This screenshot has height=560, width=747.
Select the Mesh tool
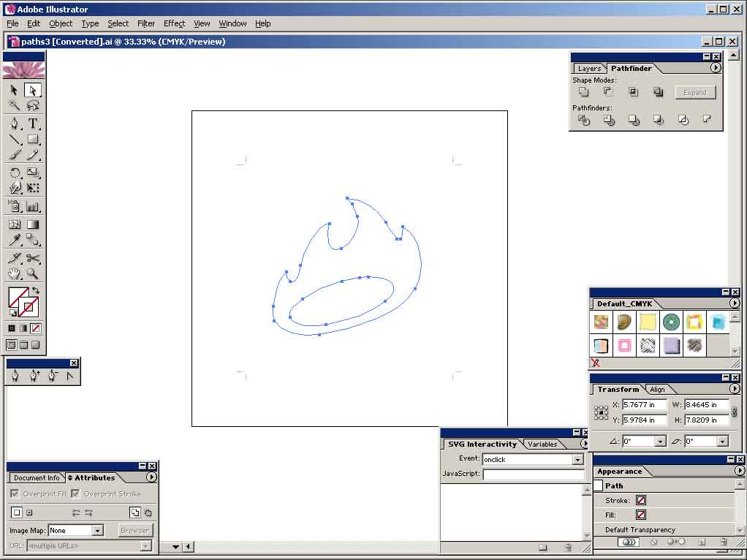click(15, 224)
